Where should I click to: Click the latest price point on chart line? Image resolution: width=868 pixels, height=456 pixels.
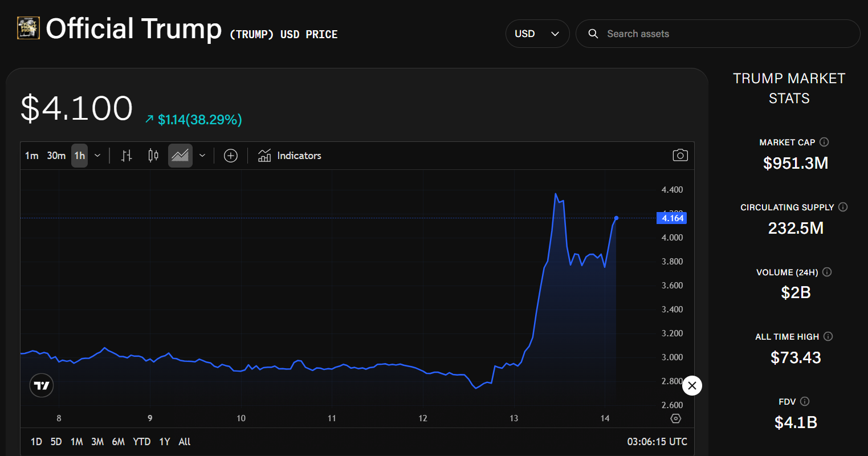(616, 218)
